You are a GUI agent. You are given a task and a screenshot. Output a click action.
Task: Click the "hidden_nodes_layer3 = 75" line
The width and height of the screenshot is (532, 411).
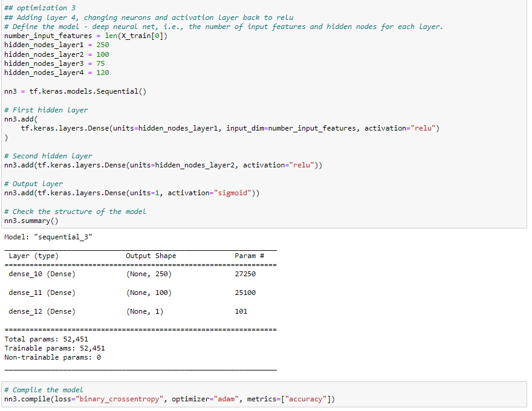tap(54, 63)
